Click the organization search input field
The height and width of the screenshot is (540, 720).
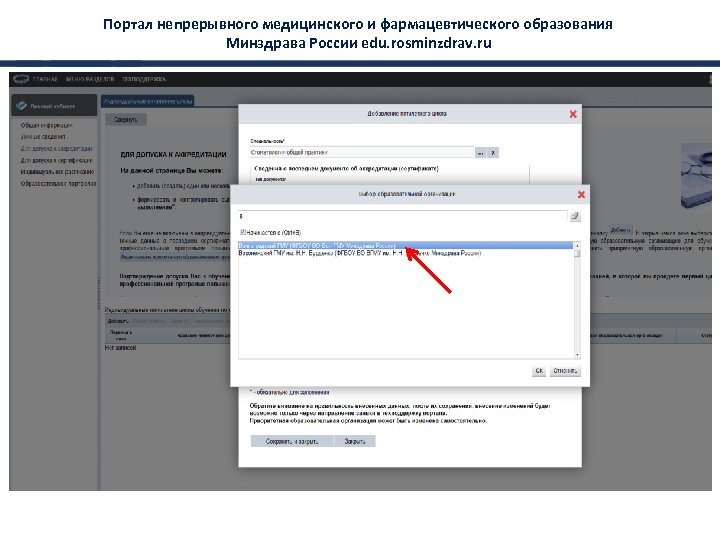click(403, 216)
